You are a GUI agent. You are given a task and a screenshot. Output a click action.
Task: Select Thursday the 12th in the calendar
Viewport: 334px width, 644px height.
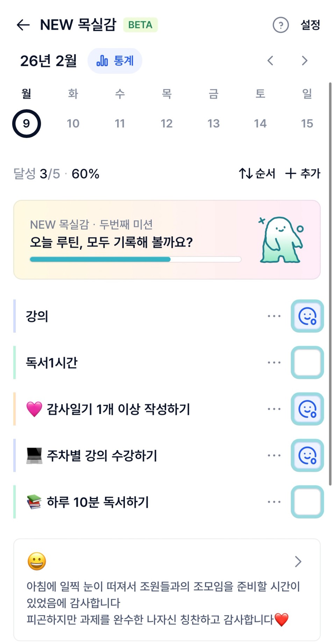point(166,123)
